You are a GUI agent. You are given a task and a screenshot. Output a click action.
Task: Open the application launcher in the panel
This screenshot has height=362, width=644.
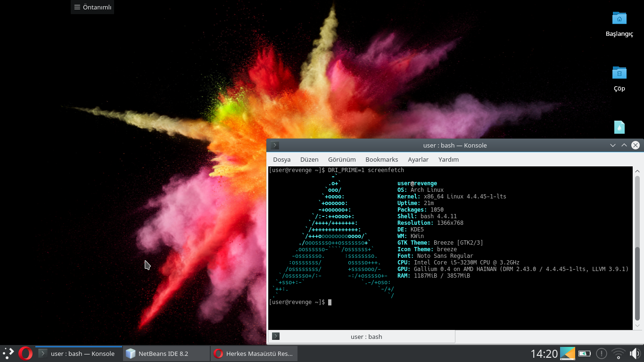pos(8,354)
